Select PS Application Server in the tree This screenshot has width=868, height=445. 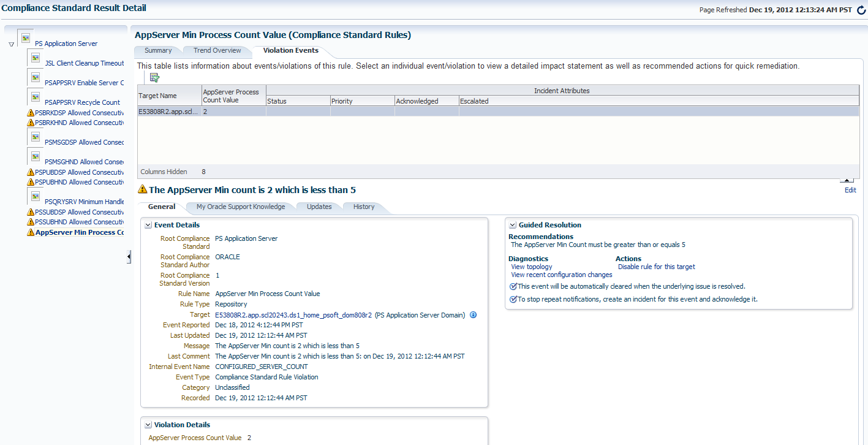click(66, 44)
